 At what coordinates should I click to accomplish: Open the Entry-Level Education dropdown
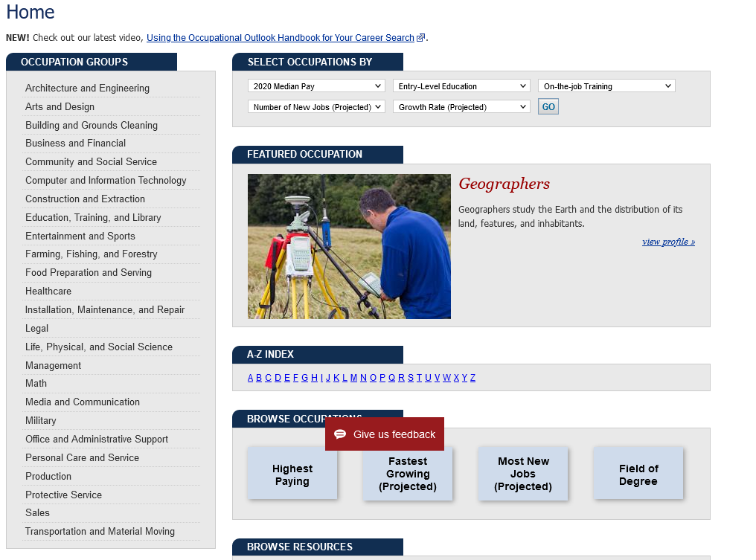461,86
